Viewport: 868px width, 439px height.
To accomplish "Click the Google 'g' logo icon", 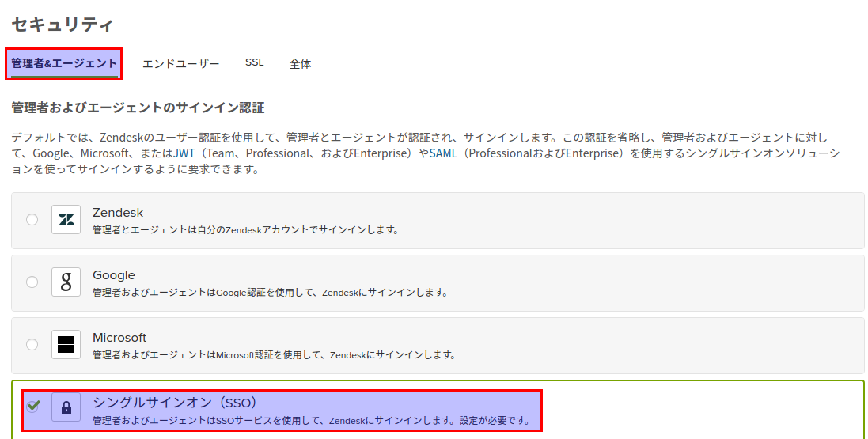I will pyautogui.click(x=66, y=282).
